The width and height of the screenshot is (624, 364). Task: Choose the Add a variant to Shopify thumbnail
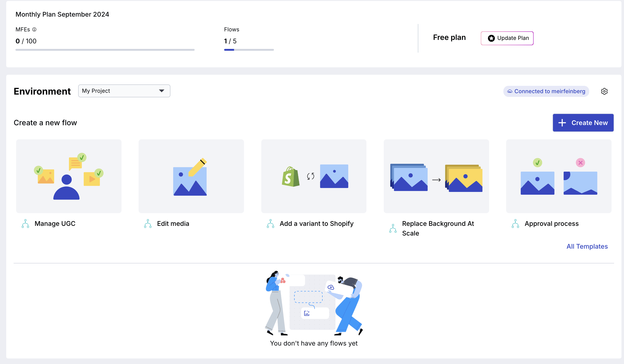click(x=313, y=176)
